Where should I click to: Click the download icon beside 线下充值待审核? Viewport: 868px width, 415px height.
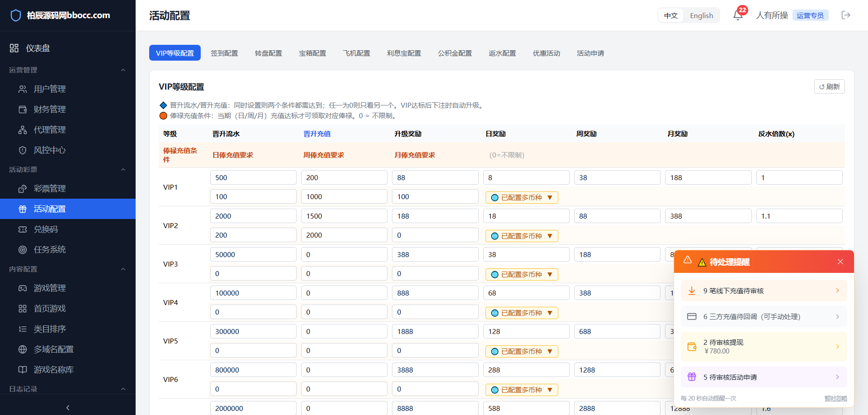click(692, 291)
